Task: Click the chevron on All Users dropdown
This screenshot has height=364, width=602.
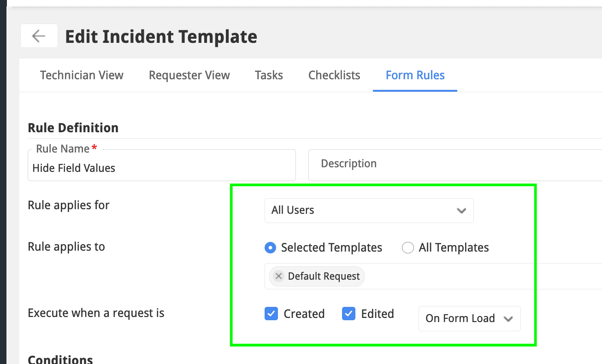Action: [461, 211]
